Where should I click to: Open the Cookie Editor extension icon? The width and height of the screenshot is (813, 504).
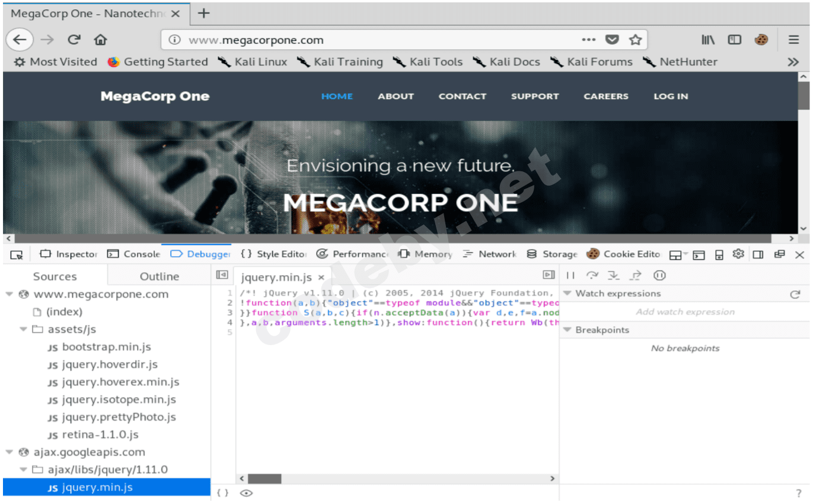[x=761, y=40]
